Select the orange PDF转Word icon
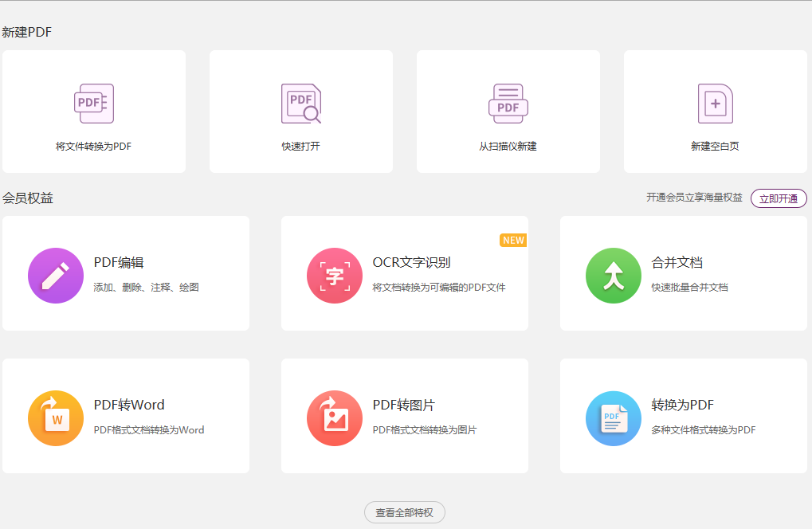This screenshot has height=529, width=812. 55,417
